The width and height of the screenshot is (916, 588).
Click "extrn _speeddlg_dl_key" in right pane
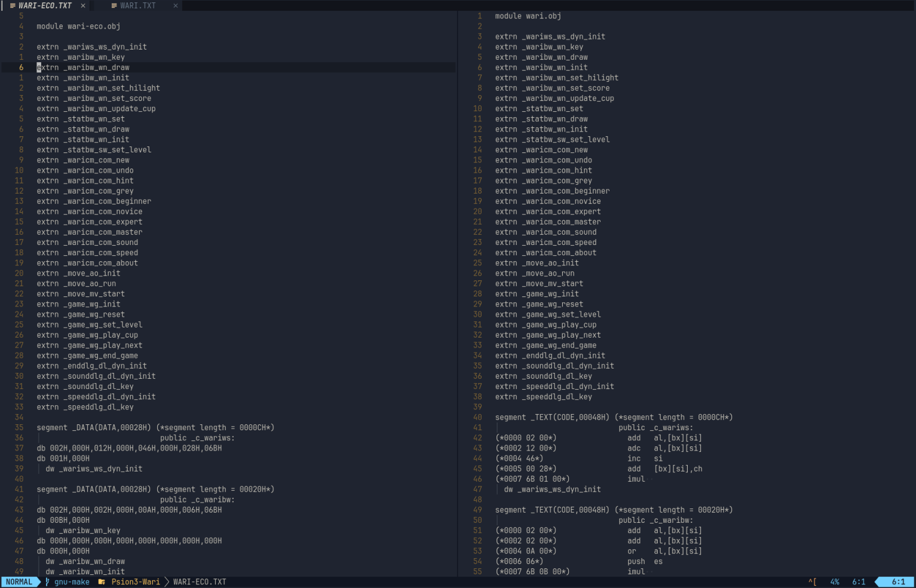coord(543,397)
